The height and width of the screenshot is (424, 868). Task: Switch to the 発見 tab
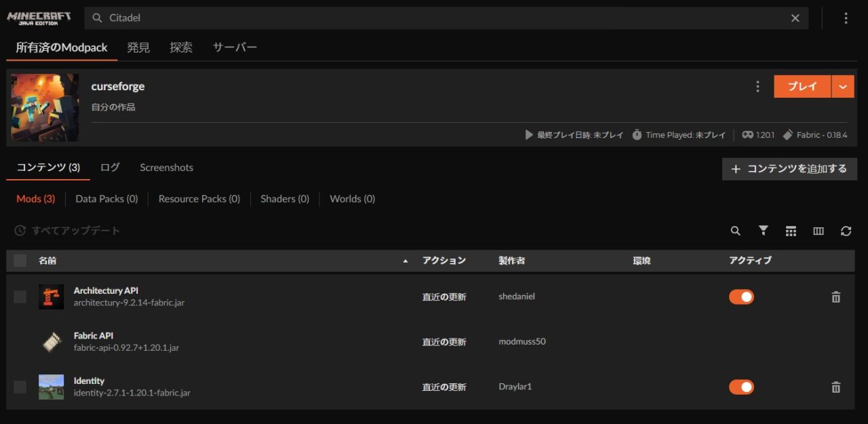pos(138,47)
